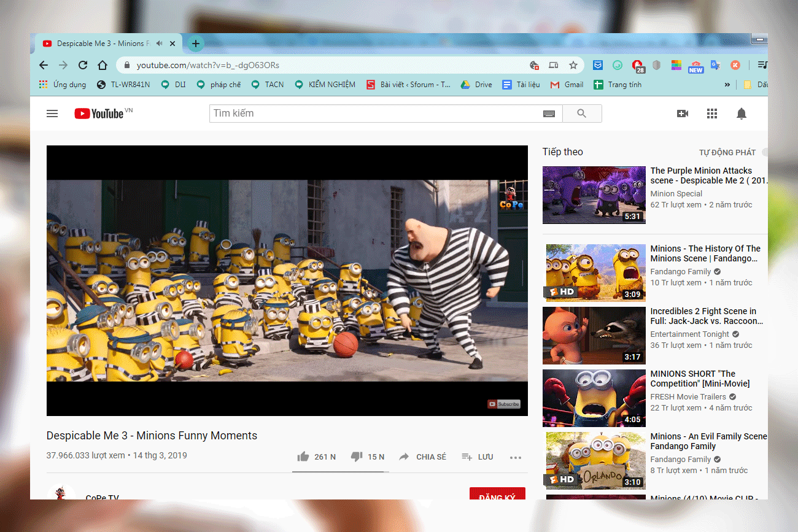Open the Gmail bookmark
The width and height of the screenshot is (798, 532).
(x=567, y=85)
